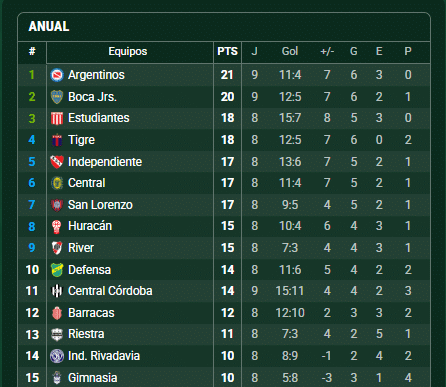Viewport: 446px width, 387px height.
Task: Click the Equipos column header
Action: [128, 51]
